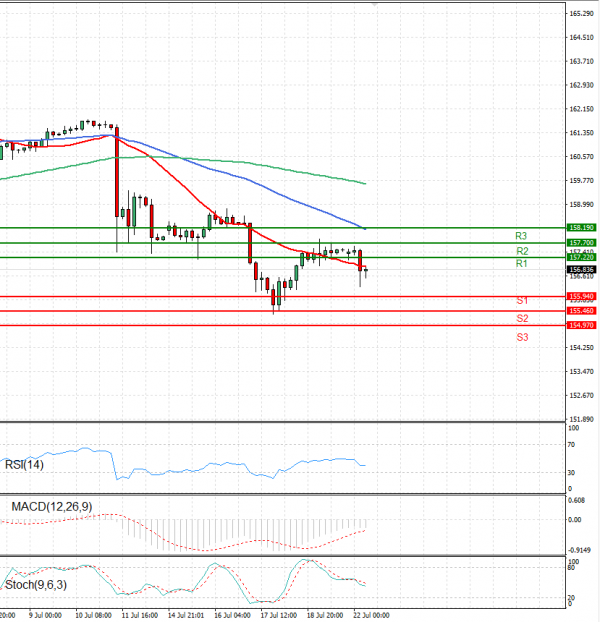
Task: Click the 159.770 price axis value
Action: coord(581,180)
